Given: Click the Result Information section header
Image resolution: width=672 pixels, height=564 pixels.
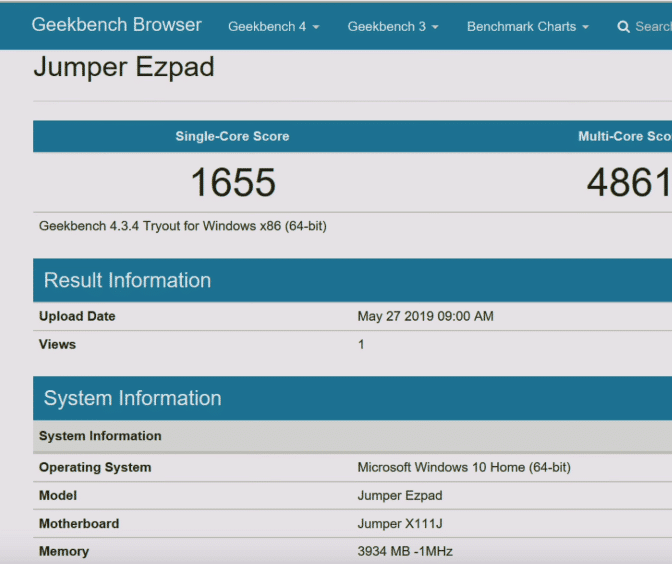Looking at the screenshot, I should point(352,280).
